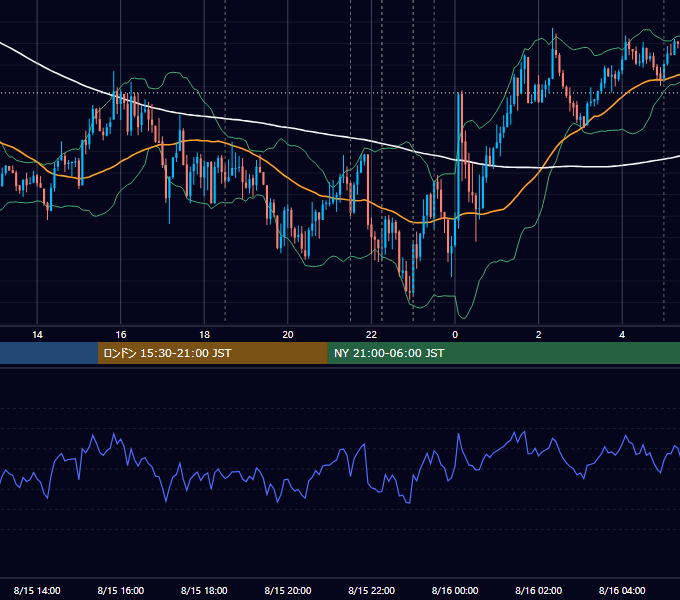Click the 0 hour label on the chart axis
Image resolution: width=680 pixels, height=600 pixels.
tap(455, 335)
